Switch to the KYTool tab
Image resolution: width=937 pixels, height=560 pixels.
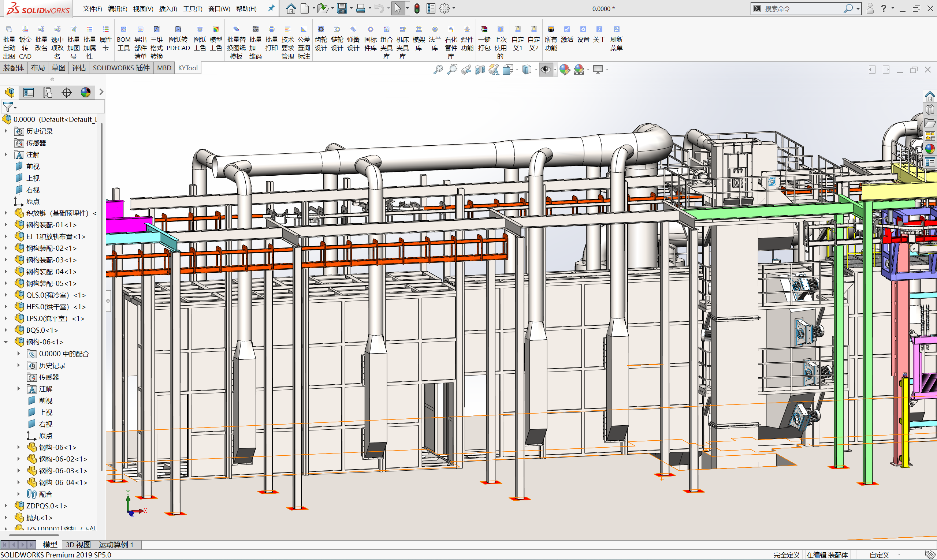[187, 68]
